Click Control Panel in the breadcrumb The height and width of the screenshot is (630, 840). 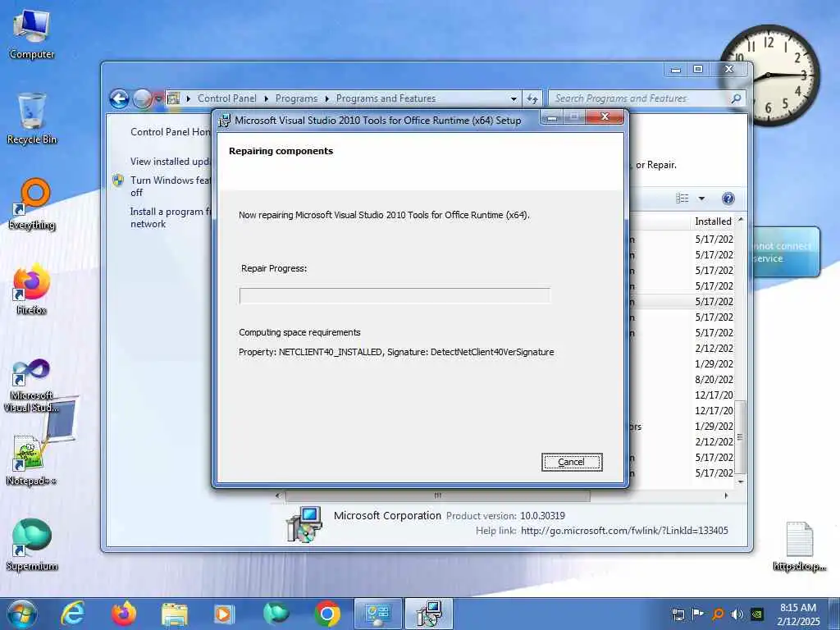click(226, 98)
